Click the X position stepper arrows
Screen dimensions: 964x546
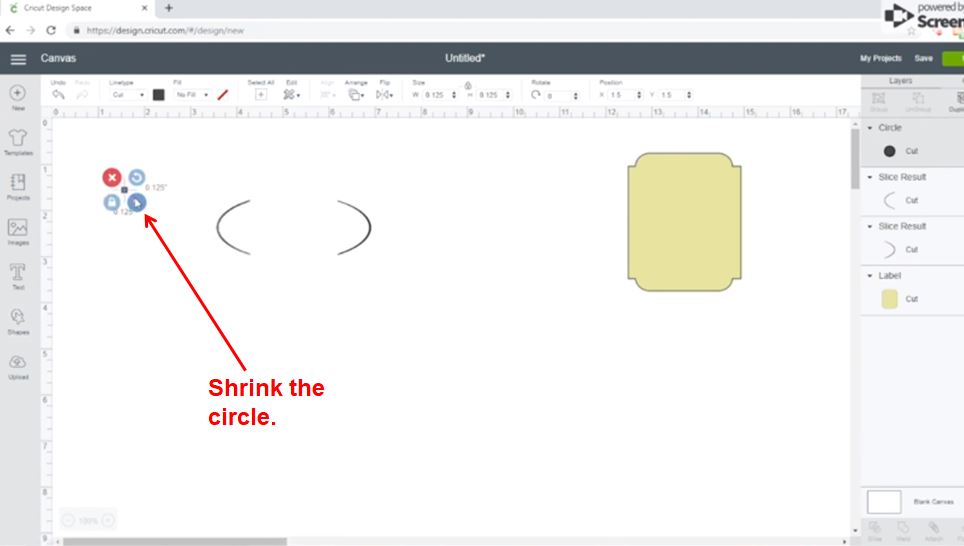tap(639, 95)
